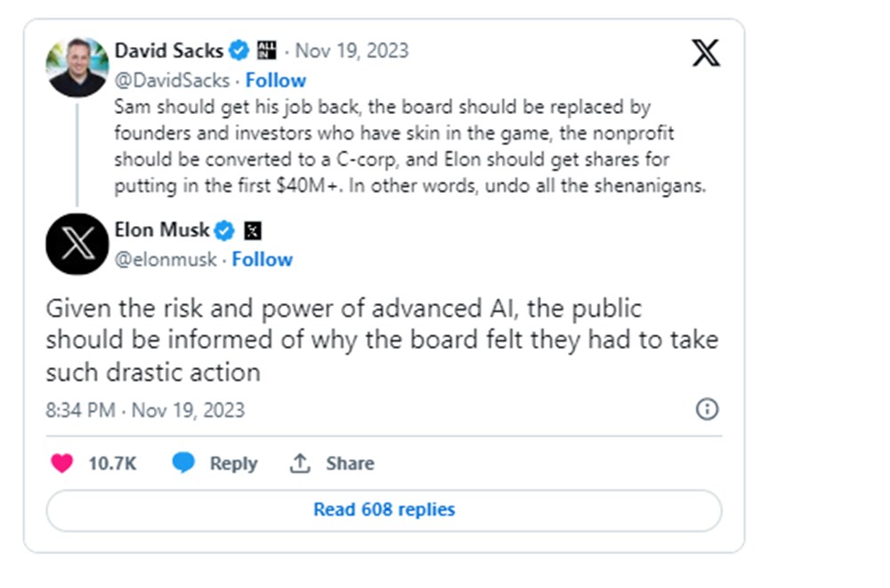Click Elon Musk's X avatar
The height and width of the screenshot is (588, 890).
point(77,244)
